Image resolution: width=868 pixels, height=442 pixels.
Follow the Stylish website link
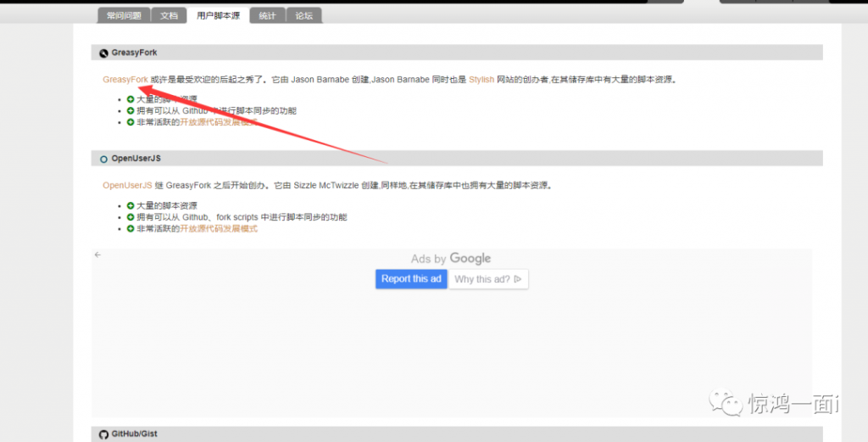(481, 80)
